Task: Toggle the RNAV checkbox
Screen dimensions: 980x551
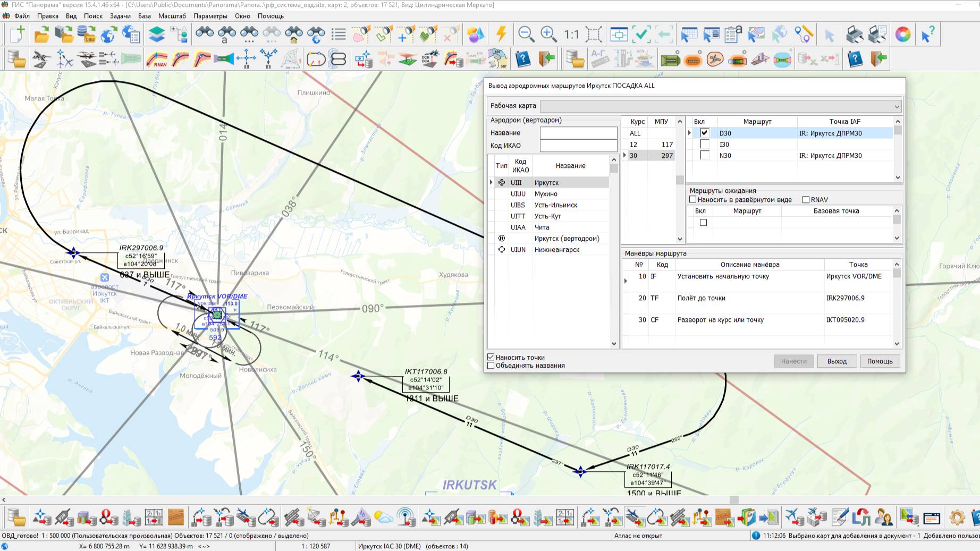Action: 806,200
